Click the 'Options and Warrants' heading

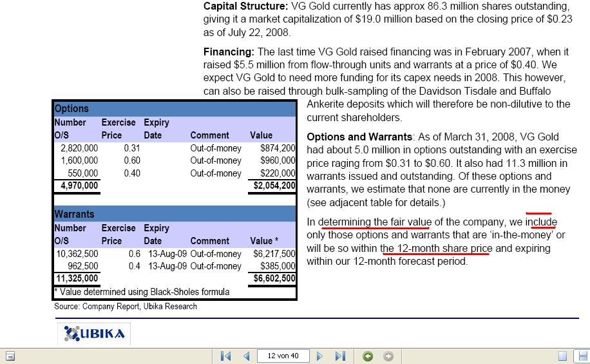point(359,137)
